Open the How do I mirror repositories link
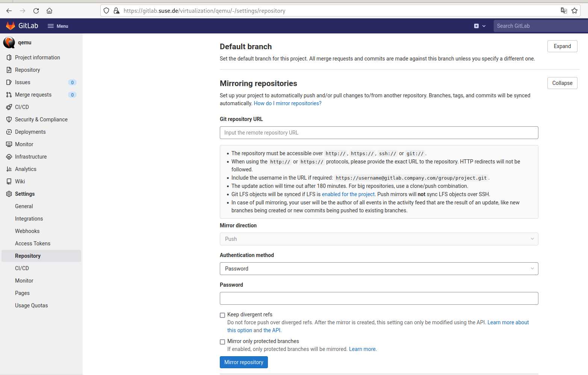This screenshot has width=588, height=375. click(x=287, y=103)
